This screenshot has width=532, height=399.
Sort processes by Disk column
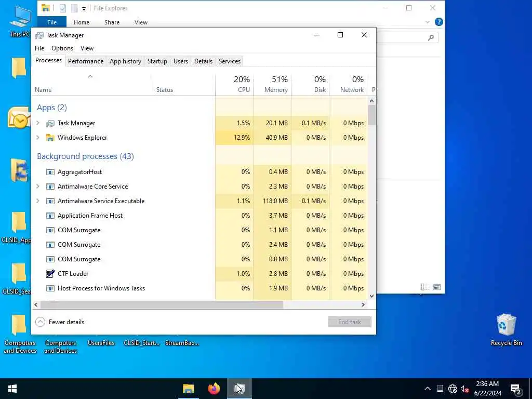(x=311, y=85)
